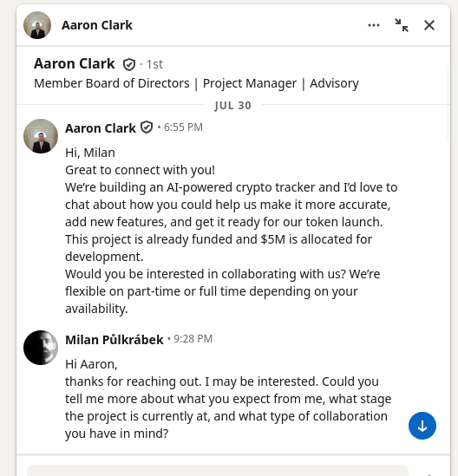
Task: Close the Aaron Clark chat window
Action: click(429, 25)
